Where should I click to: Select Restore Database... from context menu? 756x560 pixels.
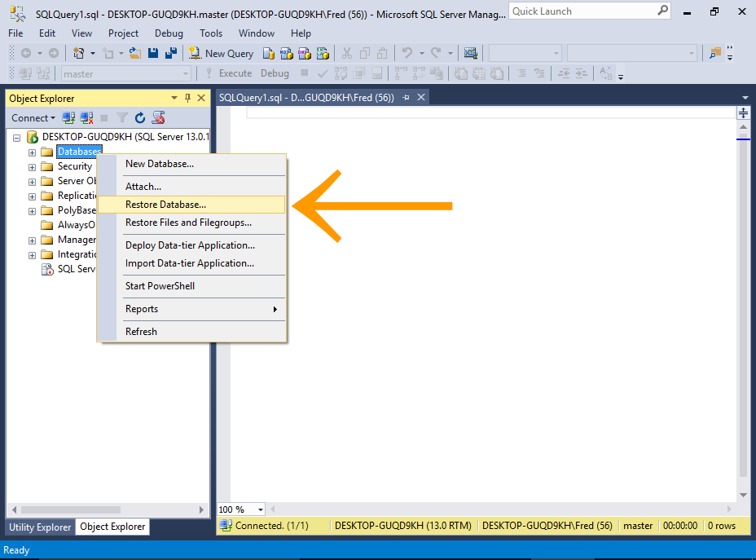(165, 205)
